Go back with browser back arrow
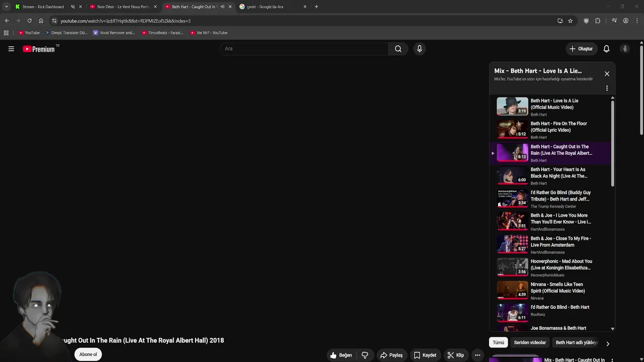Image resolution: width=644 pixels, height=362 pixels. tap(7, 21)
